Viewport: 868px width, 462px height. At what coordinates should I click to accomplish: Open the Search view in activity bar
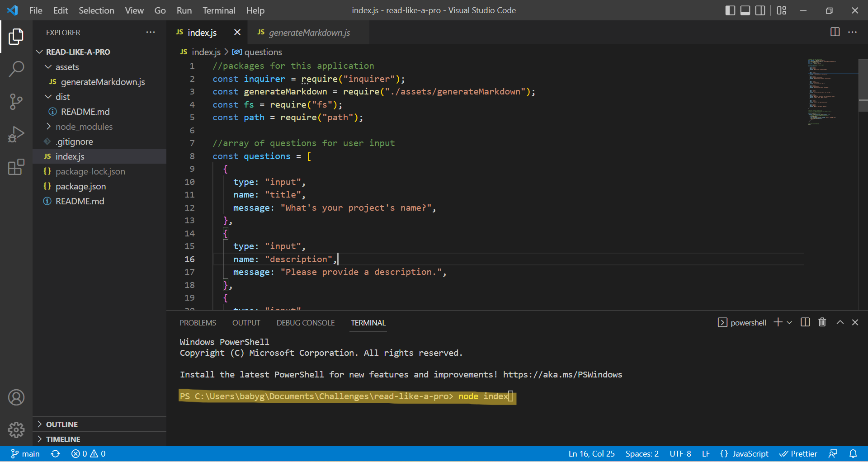[16, 69]
